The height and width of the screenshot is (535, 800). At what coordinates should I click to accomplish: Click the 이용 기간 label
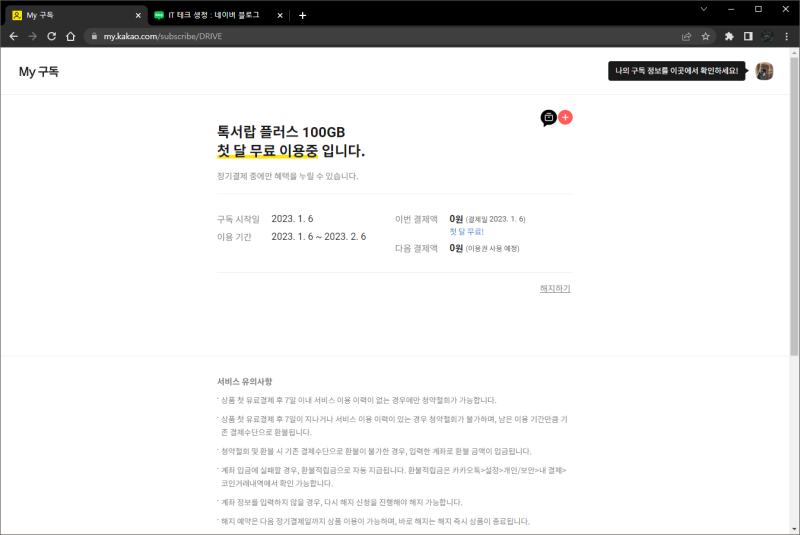[234, 237]
